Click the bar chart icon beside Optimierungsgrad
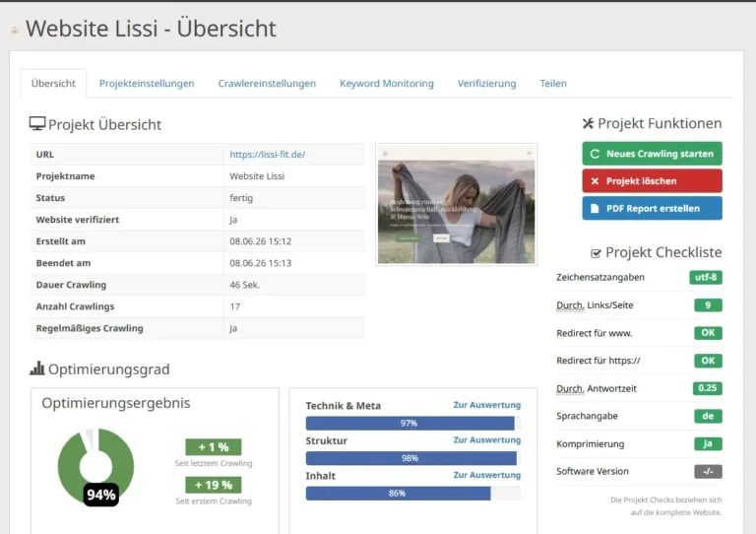The image size is (756, 534). (37, 368)
